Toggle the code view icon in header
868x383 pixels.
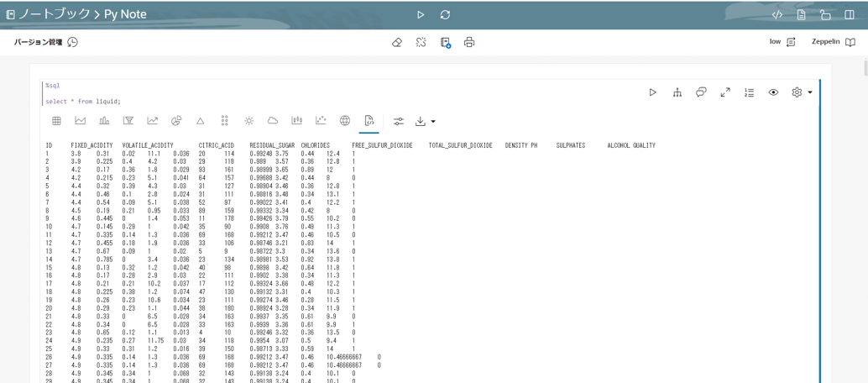(x=777, y=15)
